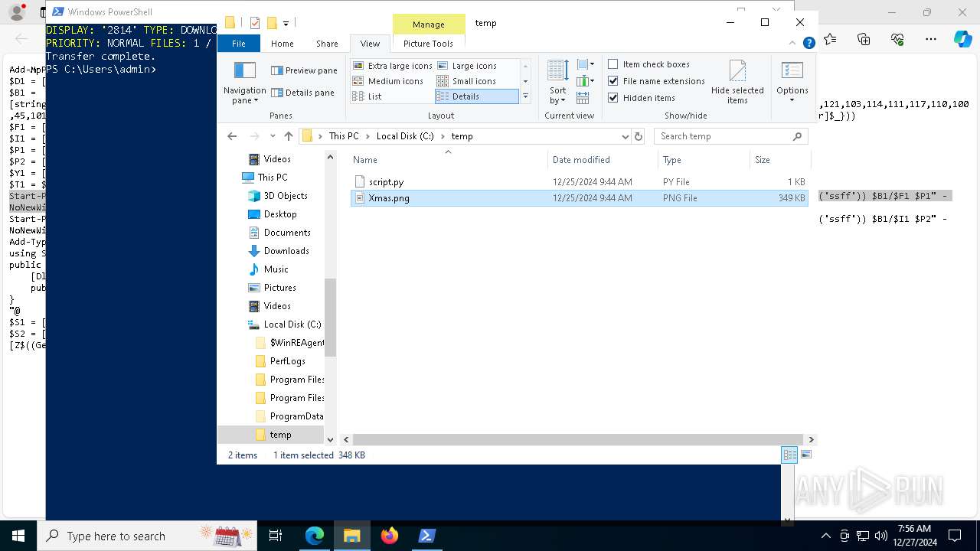
Task: Toggle the Preview pane
Action: [304, 70]
